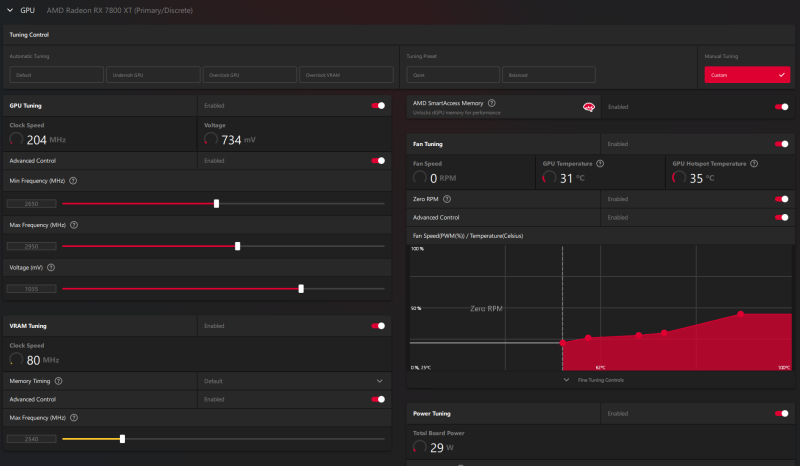
Task: Show help for GPU Temperature
Action: [x=601, y=164]
